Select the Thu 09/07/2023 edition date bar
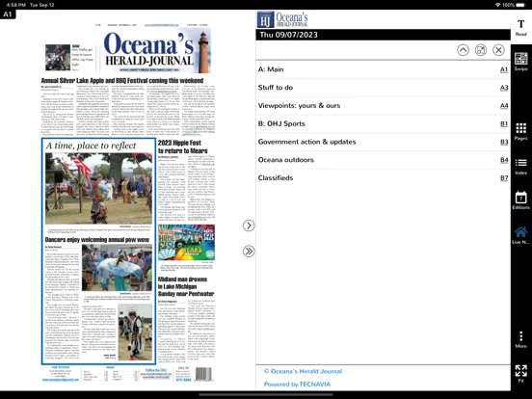Image resolution: width=532 pixels, height=399 pixels. (383, 35)
